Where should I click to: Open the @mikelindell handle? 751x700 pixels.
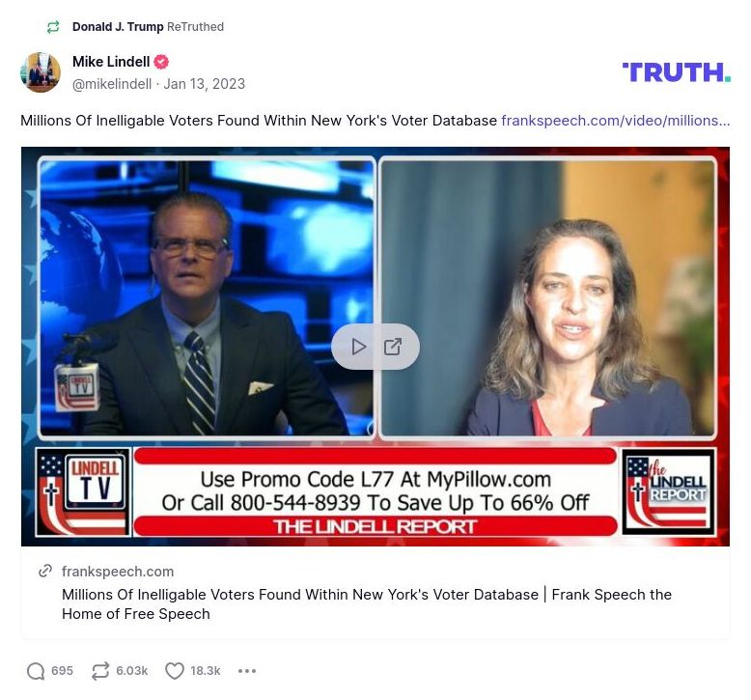tap(112, 84)
